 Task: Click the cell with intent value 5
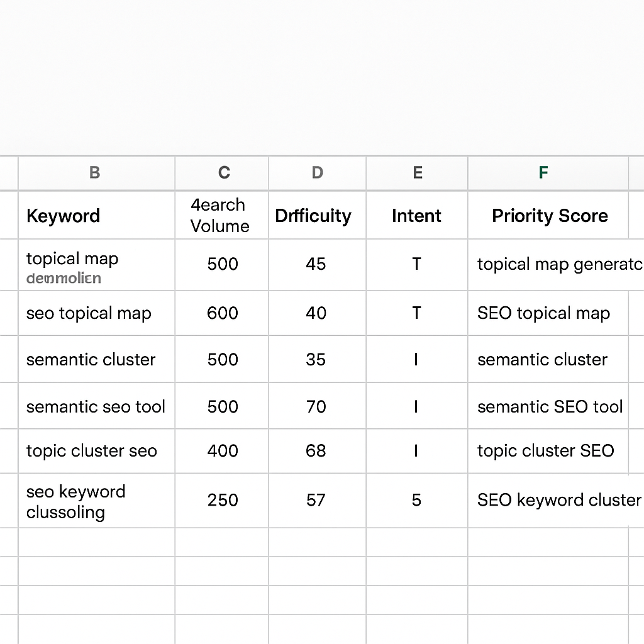point(416,500)
